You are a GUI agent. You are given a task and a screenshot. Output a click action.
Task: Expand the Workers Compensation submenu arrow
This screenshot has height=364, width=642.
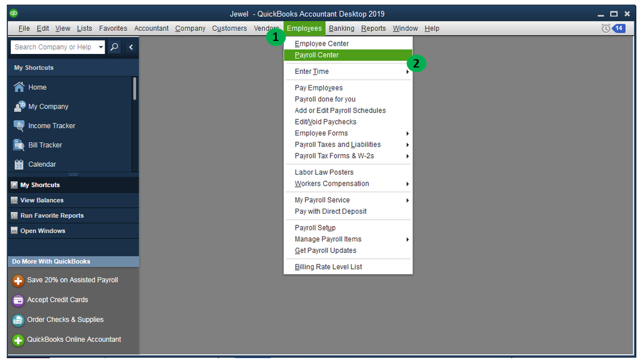coord(407,184)
